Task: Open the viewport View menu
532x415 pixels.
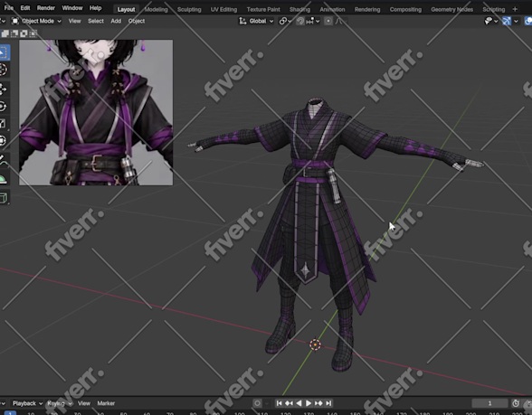Action: [x=74, y=21]
